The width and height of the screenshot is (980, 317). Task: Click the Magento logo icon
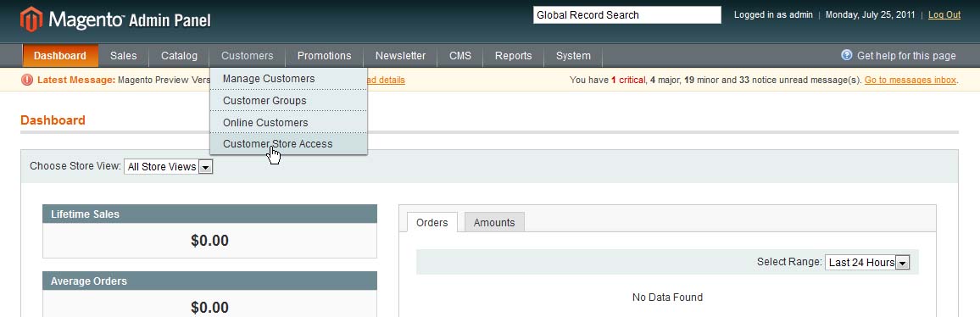[31, 19]
